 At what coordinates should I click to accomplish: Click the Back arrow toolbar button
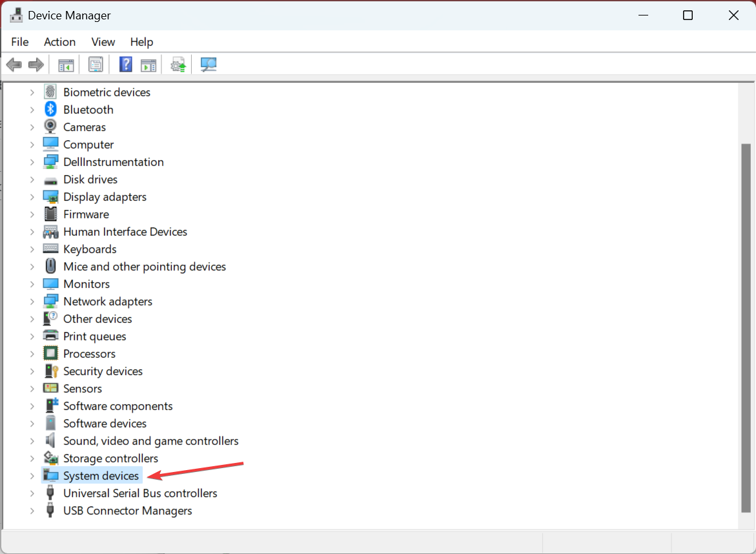click(x=14, y=65)
